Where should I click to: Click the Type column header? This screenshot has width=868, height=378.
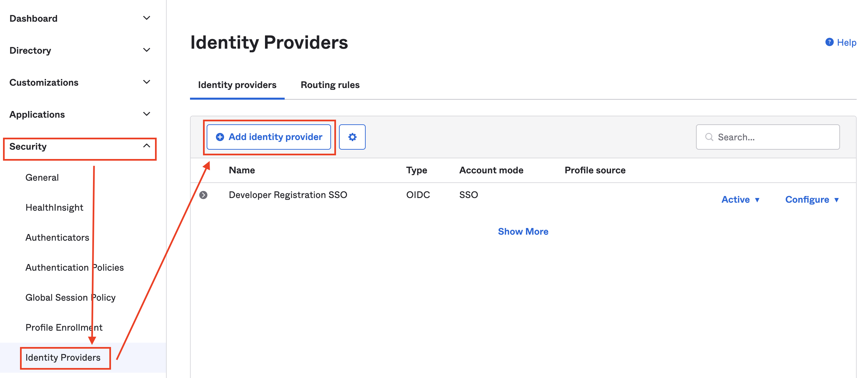point(416,170)
